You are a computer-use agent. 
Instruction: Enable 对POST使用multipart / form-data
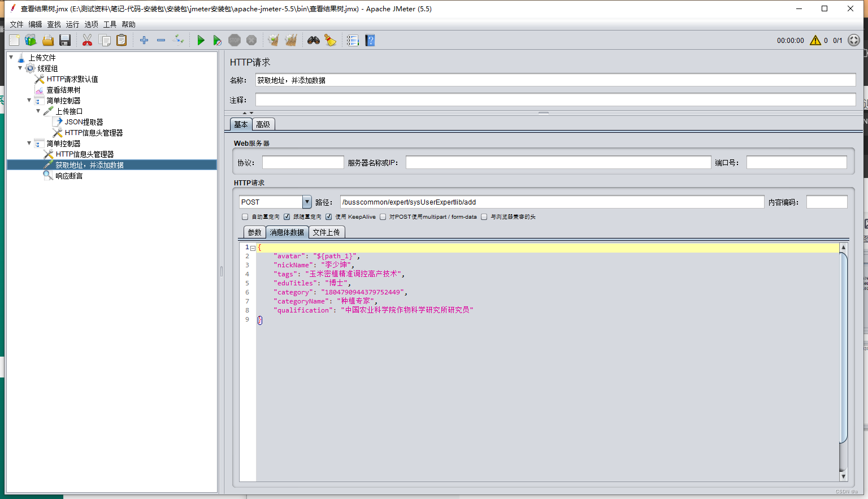pos(383,216)
